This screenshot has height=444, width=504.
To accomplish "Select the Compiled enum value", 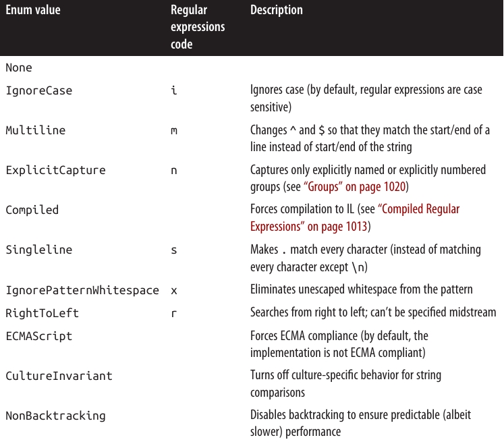I will pos(32,210).
